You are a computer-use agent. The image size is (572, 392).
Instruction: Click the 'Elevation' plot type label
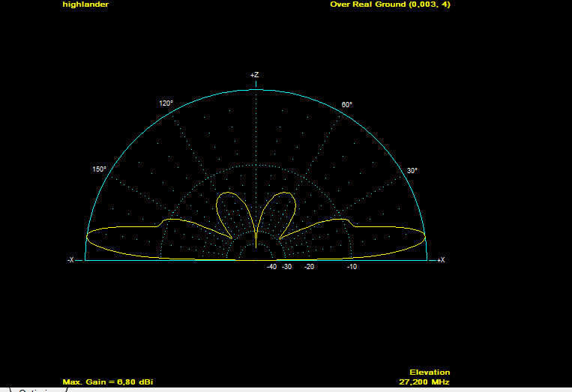pos(430,372)
